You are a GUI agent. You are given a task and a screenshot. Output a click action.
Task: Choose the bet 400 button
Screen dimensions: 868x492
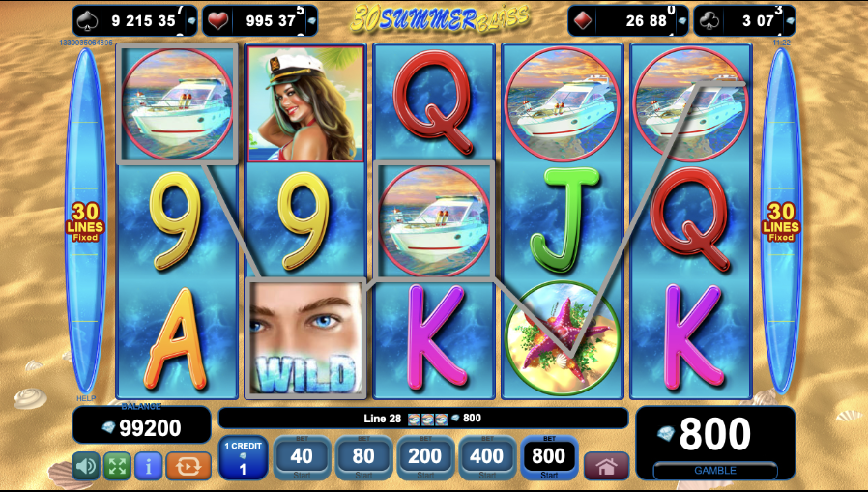coord(486,458)
